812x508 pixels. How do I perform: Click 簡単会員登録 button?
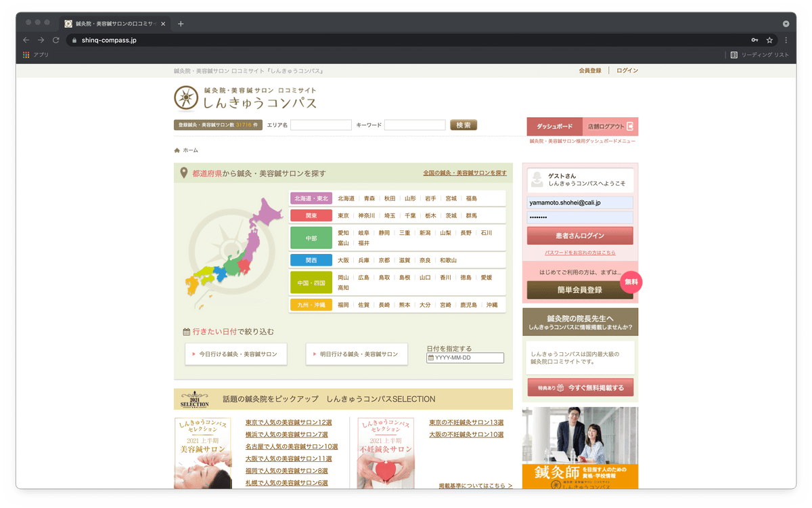coord(580,290)
